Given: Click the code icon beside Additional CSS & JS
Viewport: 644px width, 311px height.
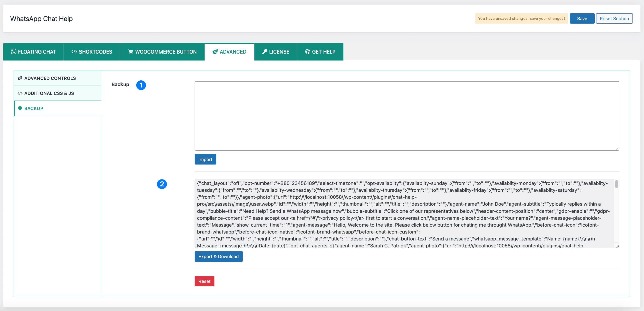Looking at the screenshot, I should [20, 93].
